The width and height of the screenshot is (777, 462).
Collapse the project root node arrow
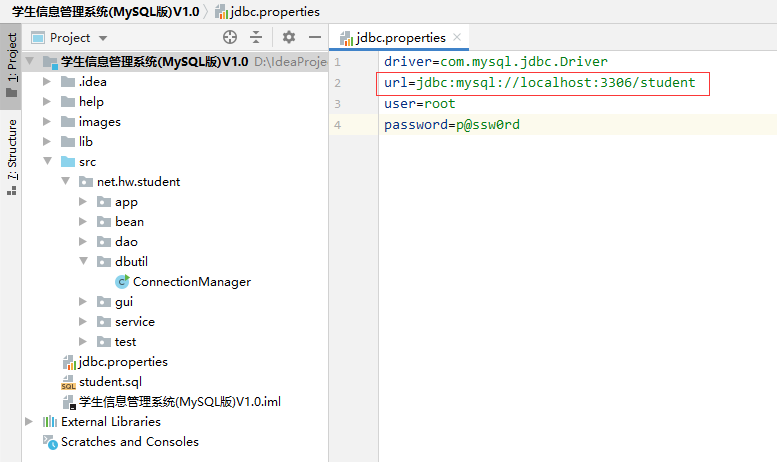30,61
